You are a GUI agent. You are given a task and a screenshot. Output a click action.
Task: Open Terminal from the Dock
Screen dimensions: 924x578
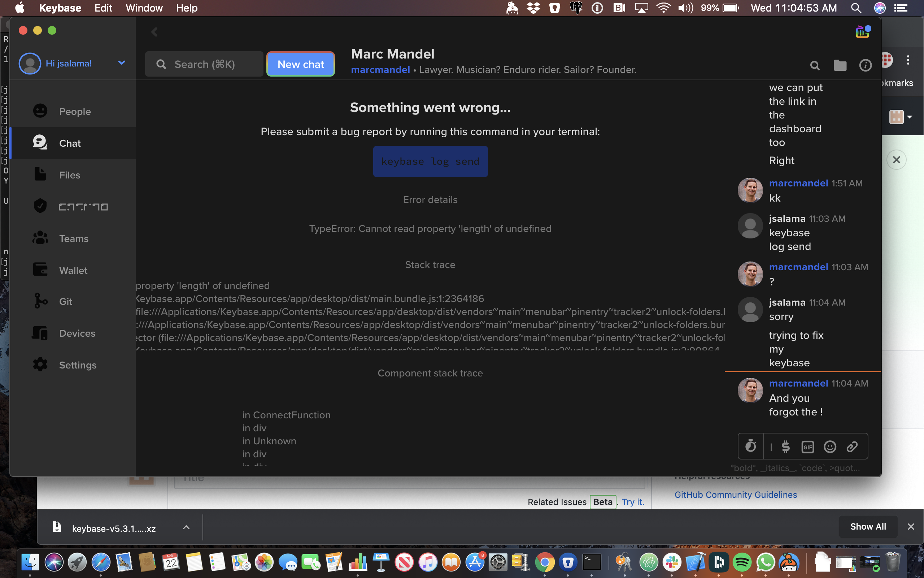592,562
